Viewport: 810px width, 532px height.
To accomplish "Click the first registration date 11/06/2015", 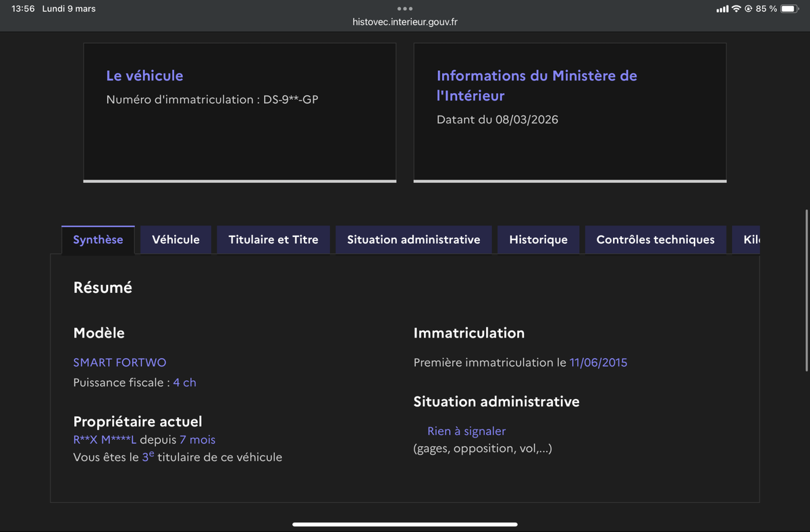I will click(598, 363).
